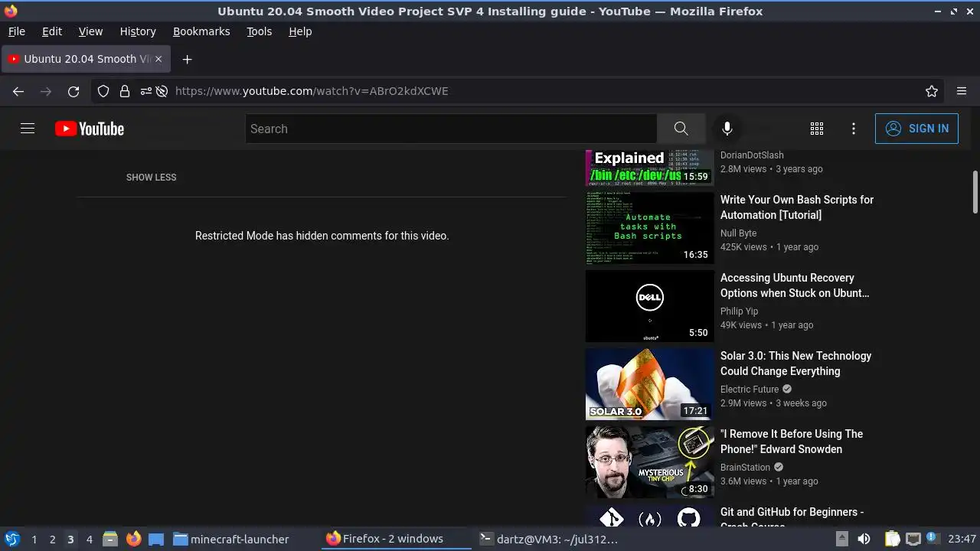Open the YouTube guide hamburger menu
980x551 pixels.
(x=28, y=129)
